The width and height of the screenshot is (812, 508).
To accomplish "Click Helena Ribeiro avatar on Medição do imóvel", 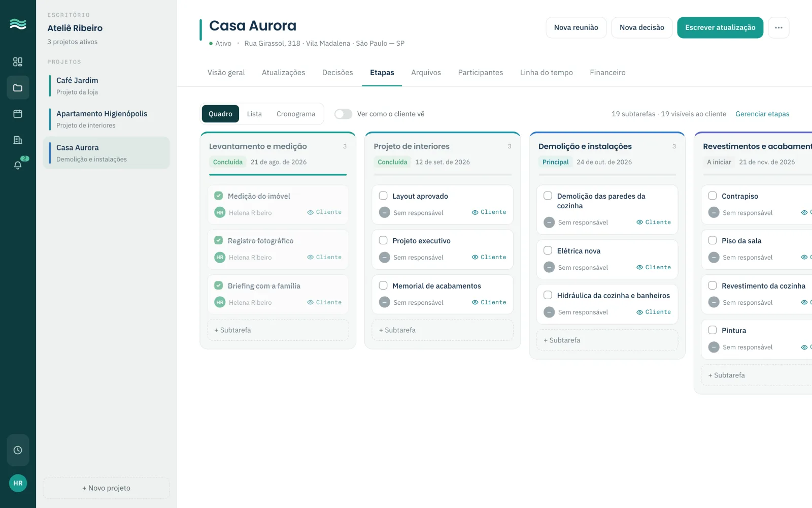I will (220, 213).
